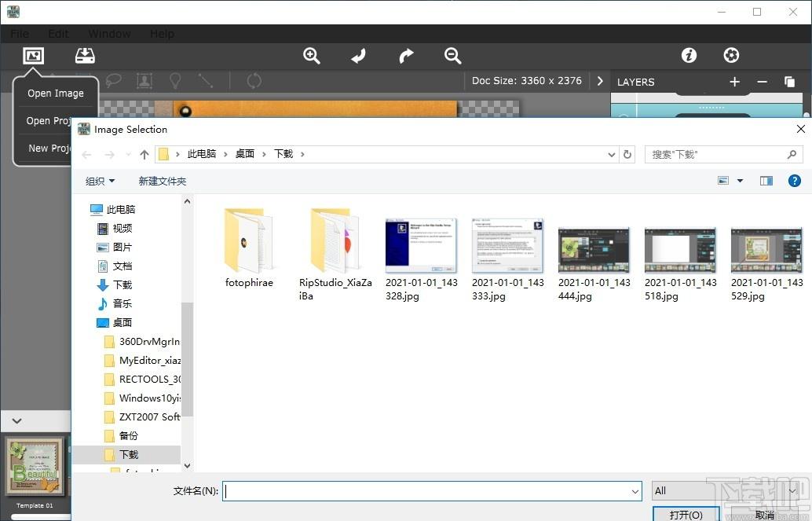Click the Forward arrow in Image Selection dialog

109,155
